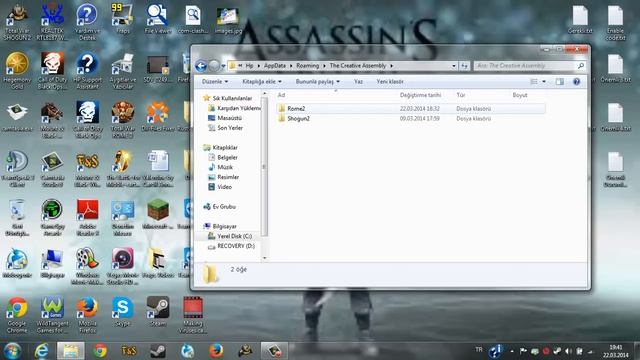Click the navigation pane vertical scrollbar

tap(264, 167)
